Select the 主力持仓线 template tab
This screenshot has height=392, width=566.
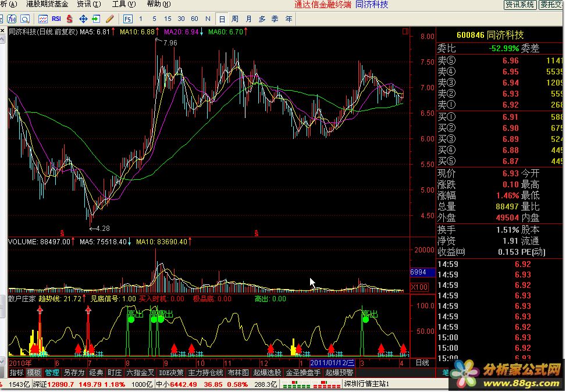pyautogui.click(x=206, y=372)
